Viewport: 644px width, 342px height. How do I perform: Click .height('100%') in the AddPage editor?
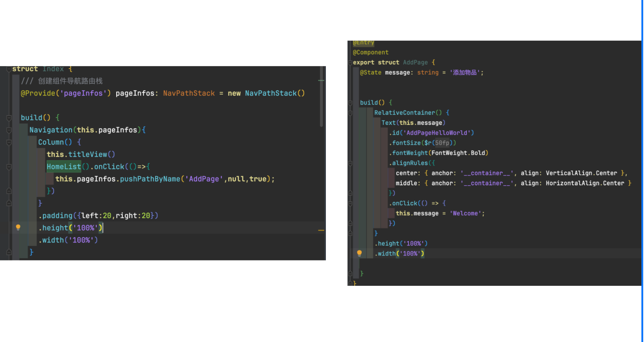click(401, 244)
